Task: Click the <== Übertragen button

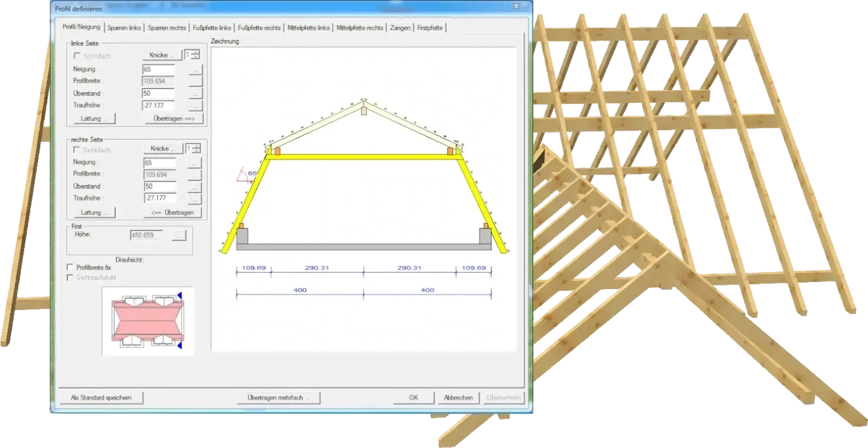Action: 172,212
